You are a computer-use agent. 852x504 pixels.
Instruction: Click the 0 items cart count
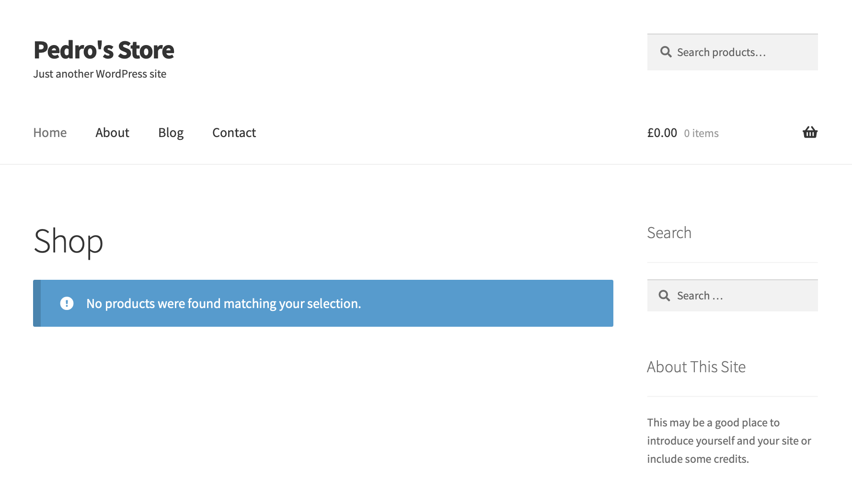point(701,133)
